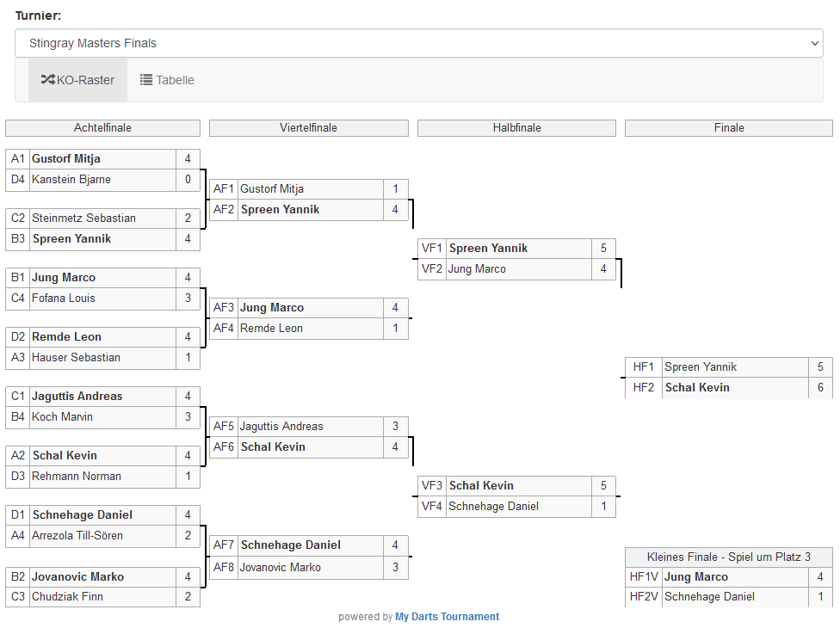
Task: Click Jung Marco in the small final
Action: point(696,576)
